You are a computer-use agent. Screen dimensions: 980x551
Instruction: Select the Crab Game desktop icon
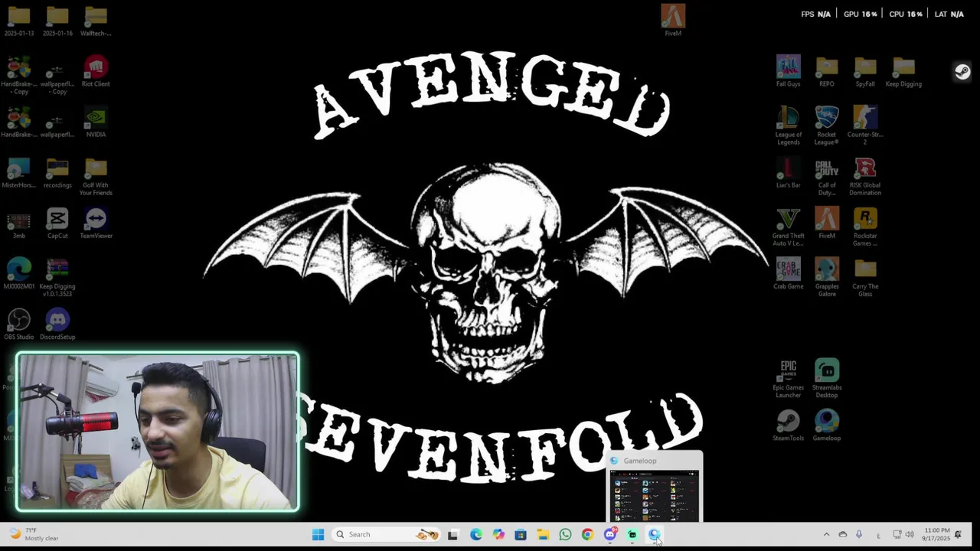(x=789, y=273)
